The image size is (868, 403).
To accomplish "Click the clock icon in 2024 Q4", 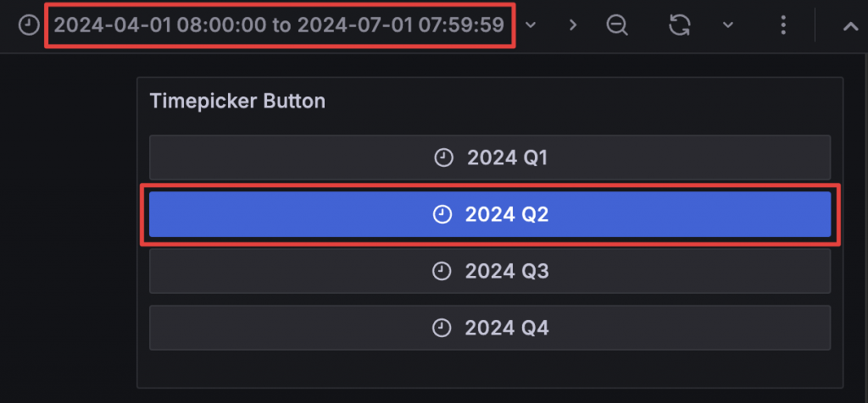I will coord(442,328).
